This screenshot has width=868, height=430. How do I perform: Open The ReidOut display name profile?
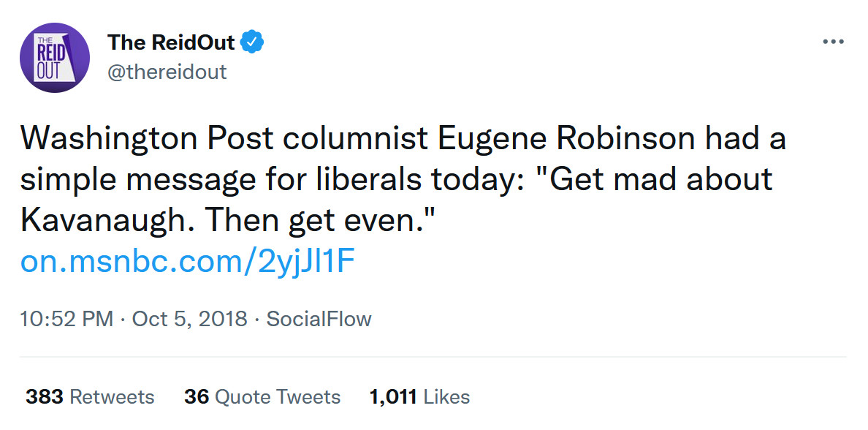[x=171, y=42]
